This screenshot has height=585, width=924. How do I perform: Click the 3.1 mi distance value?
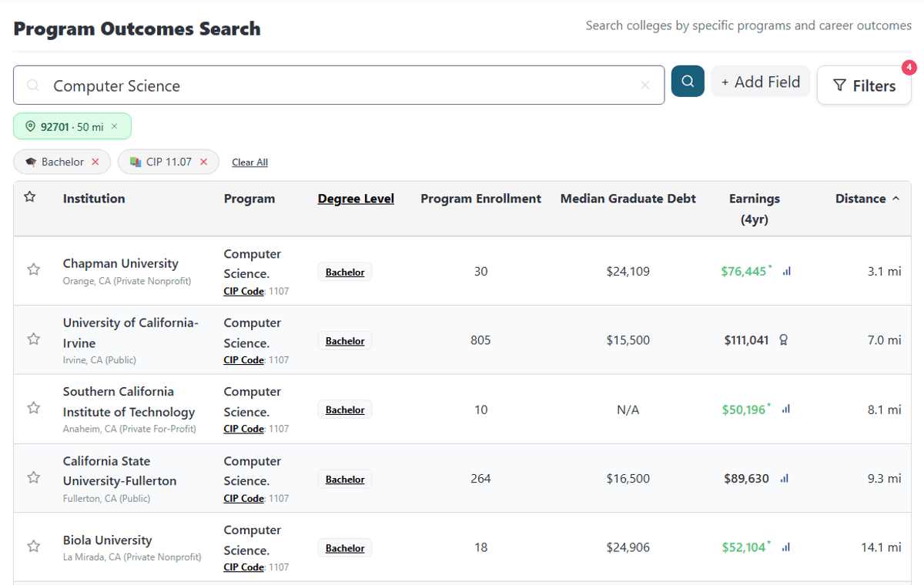[884, 271]
